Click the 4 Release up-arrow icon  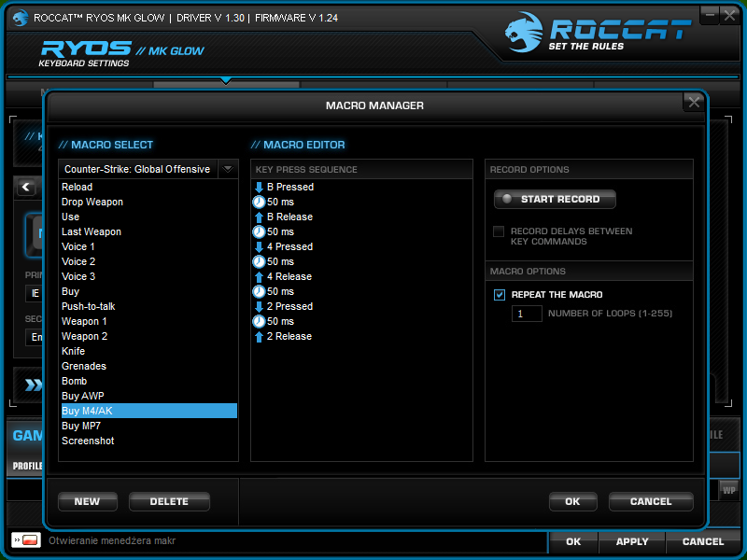pyautogui.click(x=259, y=276)
